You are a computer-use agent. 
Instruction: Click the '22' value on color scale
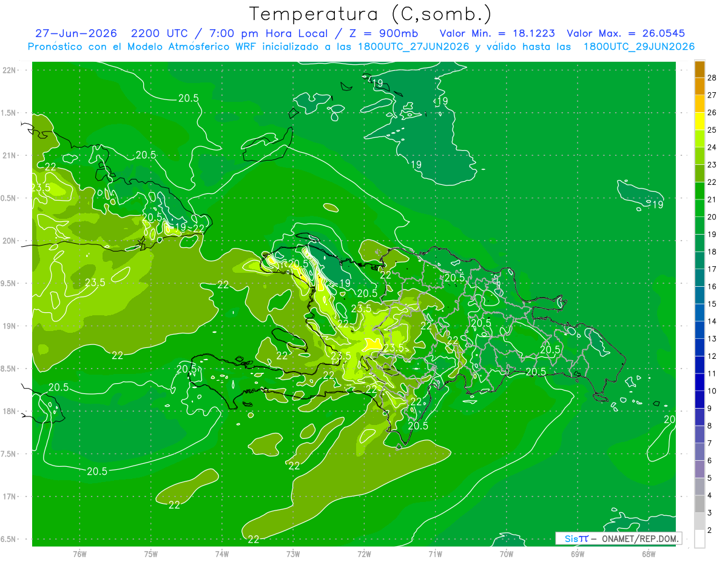712,182
